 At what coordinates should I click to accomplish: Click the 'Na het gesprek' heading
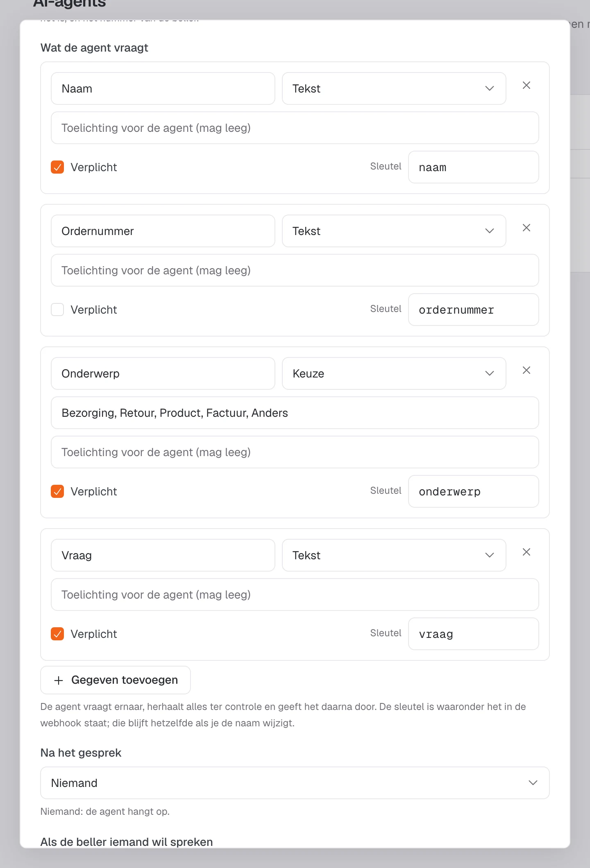point(81,753)
